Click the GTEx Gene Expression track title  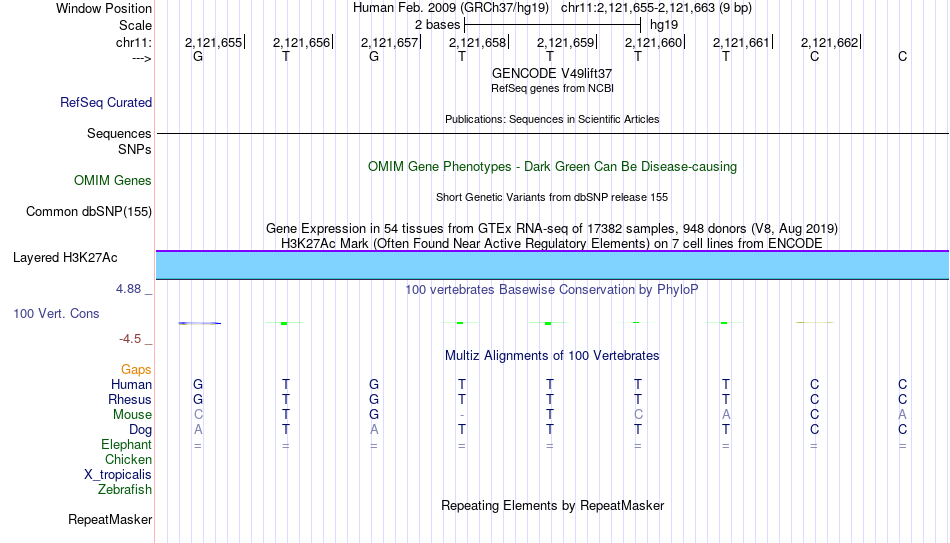coord(552,228)
